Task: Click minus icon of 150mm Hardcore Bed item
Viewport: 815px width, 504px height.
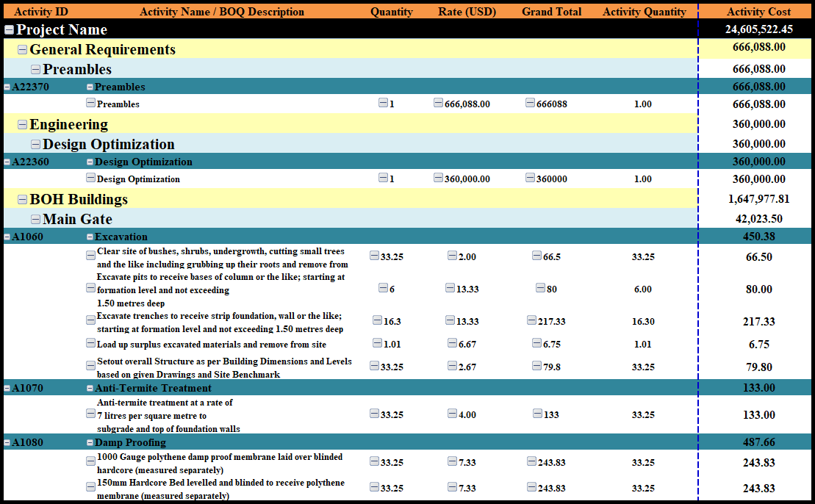Action: click(90, 487)
